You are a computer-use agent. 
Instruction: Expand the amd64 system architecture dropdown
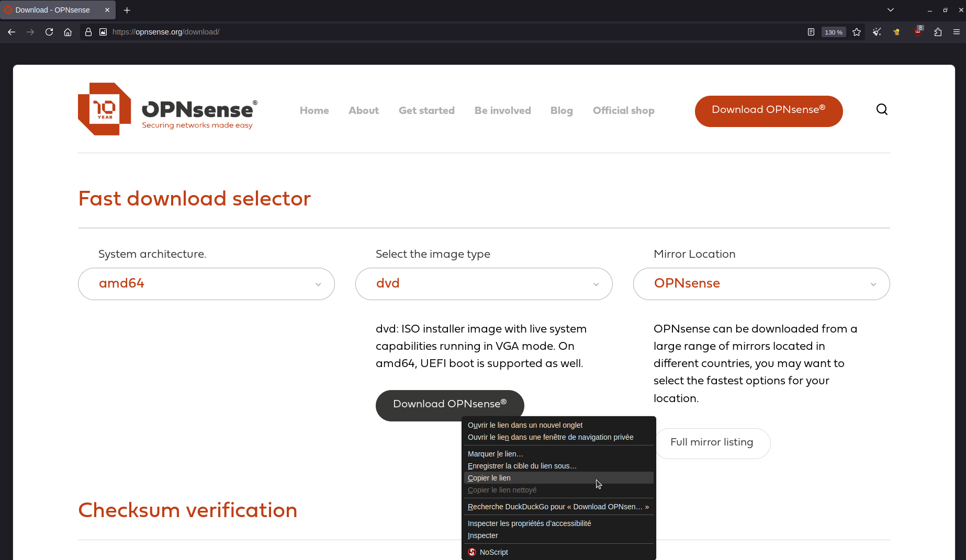click(x=206, y=283)
